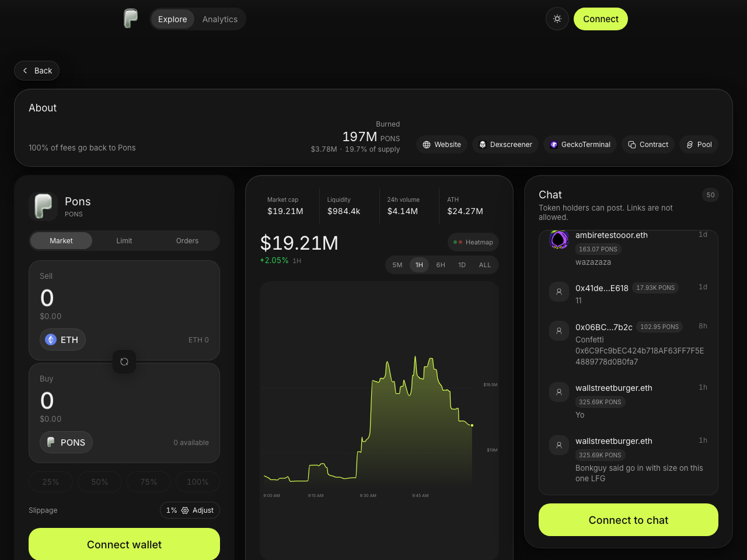Choose the 75% amount preset

(x=149, y=482)
